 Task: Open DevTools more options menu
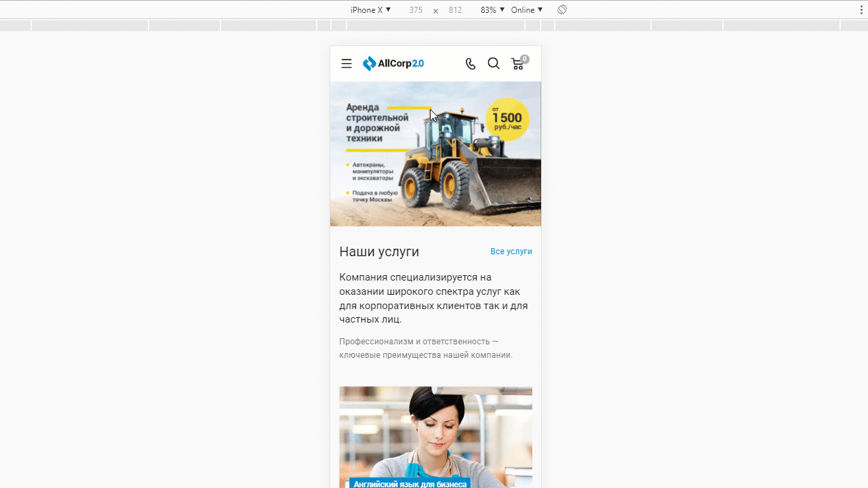861,9
